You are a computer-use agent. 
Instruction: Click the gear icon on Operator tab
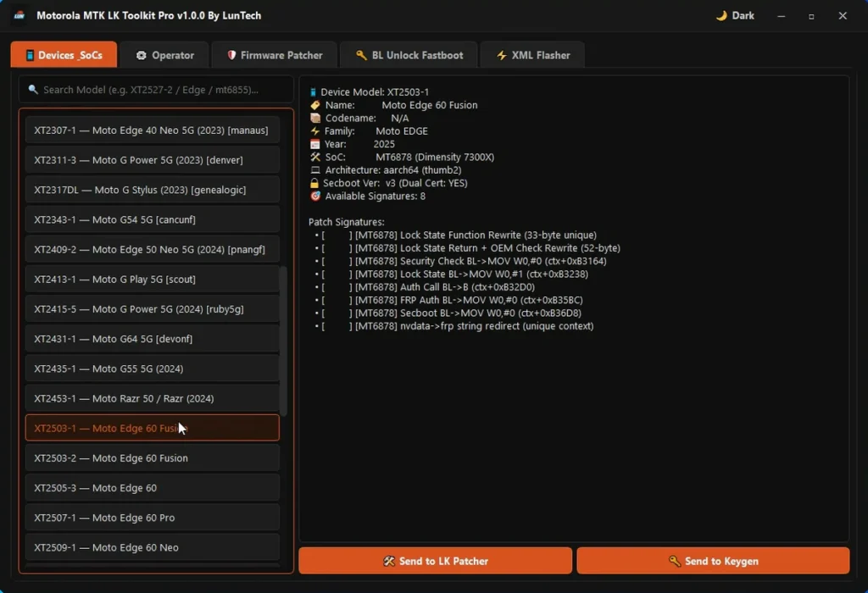[142, 55]
